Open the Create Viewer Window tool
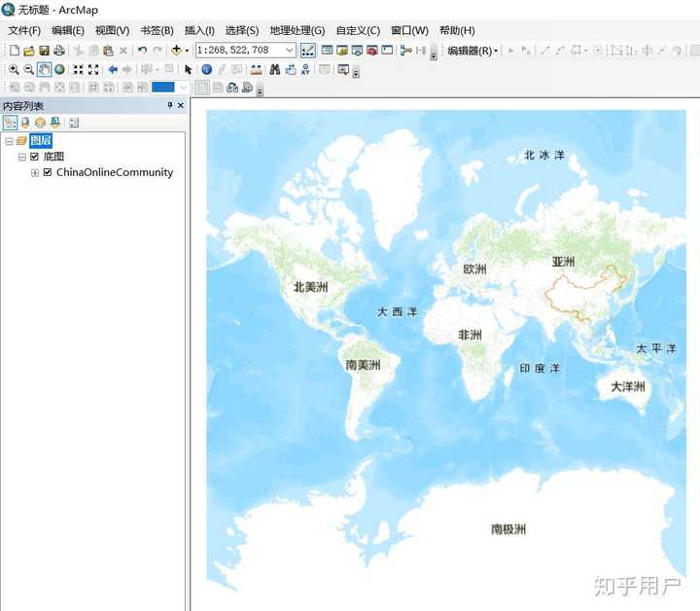 [343, 70]
